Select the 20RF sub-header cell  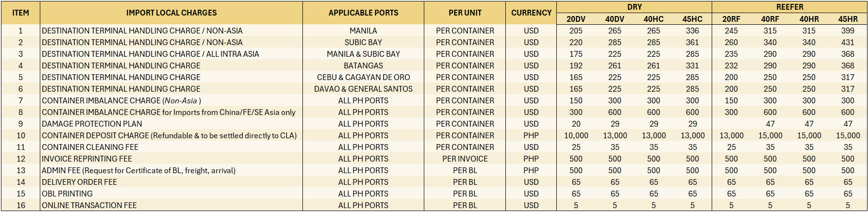[x=731, y=19]
